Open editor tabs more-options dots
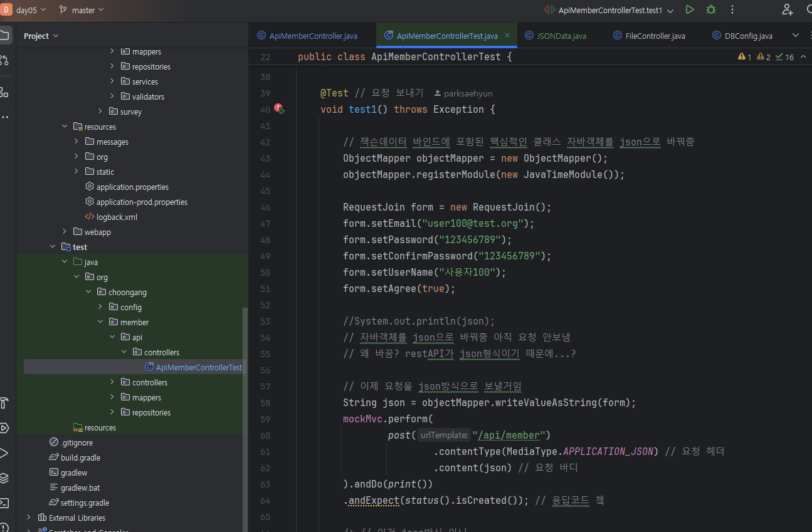812x532 pixels. pos(811,36)
